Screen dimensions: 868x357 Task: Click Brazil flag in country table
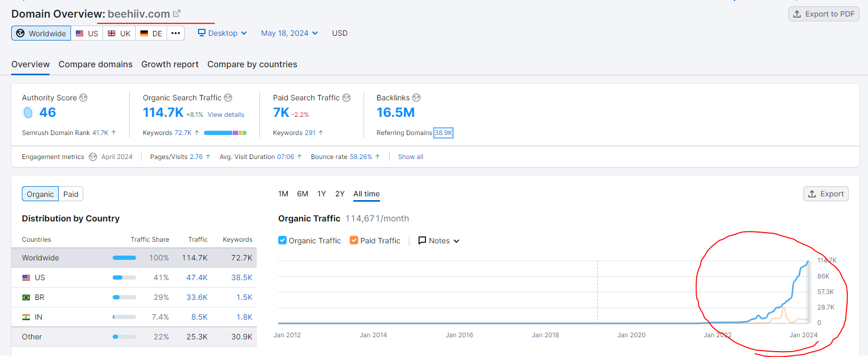pyautogui.click(x=26, y=297)
